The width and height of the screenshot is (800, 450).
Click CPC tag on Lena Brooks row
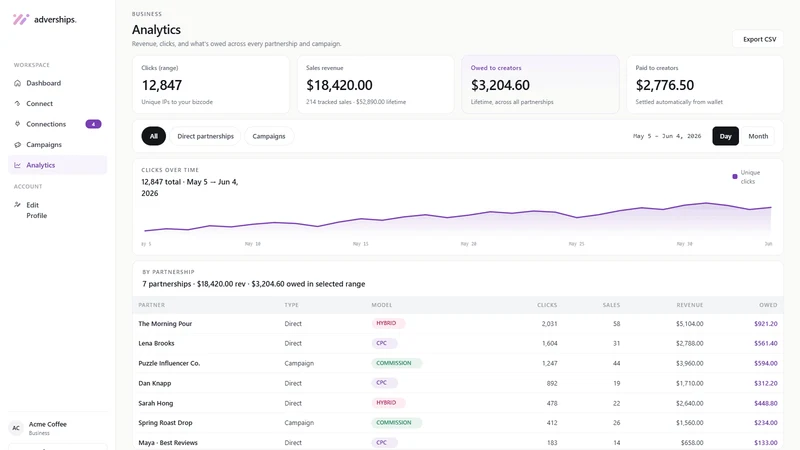tap(384, 343)
